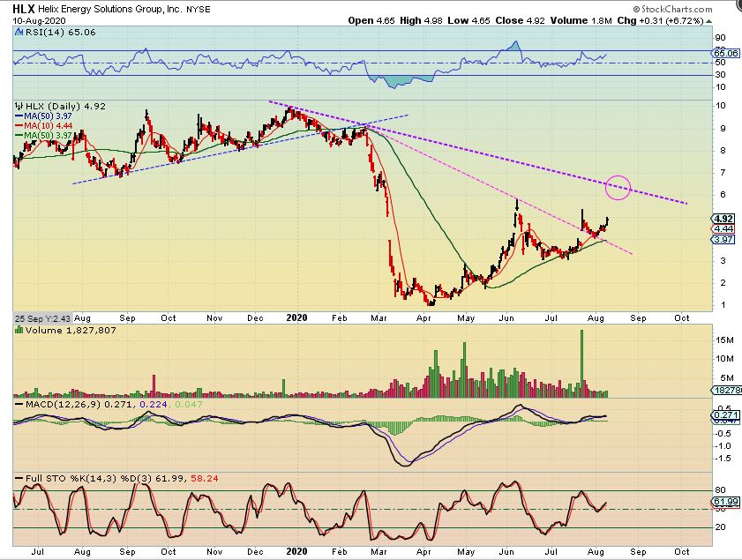Click the black line marker before MACD(12,26,9)

[x=19, y=405]
